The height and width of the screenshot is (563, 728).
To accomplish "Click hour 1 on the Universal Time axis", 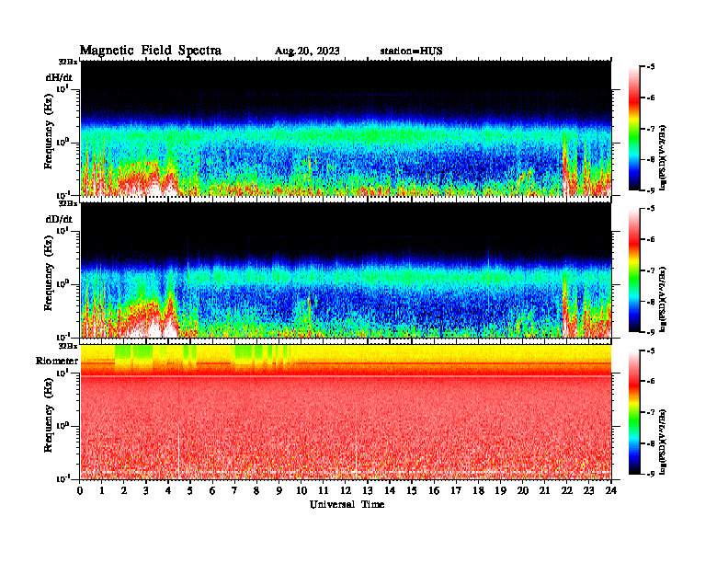I will (x=102, y=491).
